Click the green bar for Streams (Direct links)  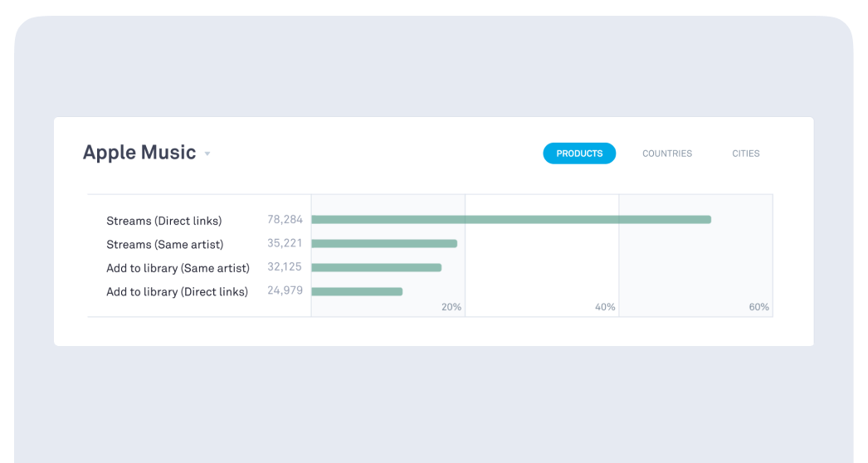(511, 220)
